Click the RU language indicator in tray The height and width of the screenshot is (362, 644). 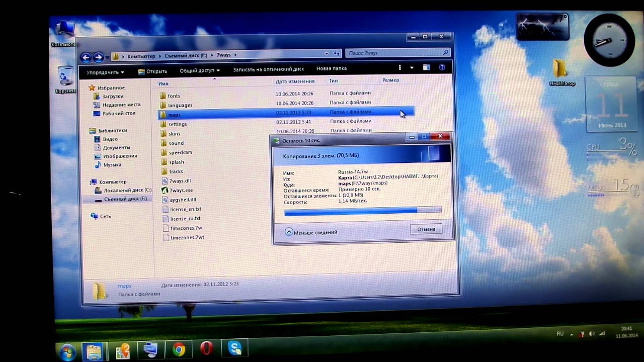pos(560,334)
